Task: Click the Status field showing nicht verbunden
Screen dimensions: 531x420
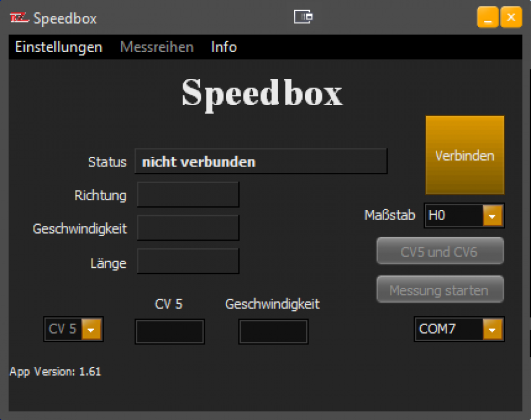Action: [x=261, y=161]
